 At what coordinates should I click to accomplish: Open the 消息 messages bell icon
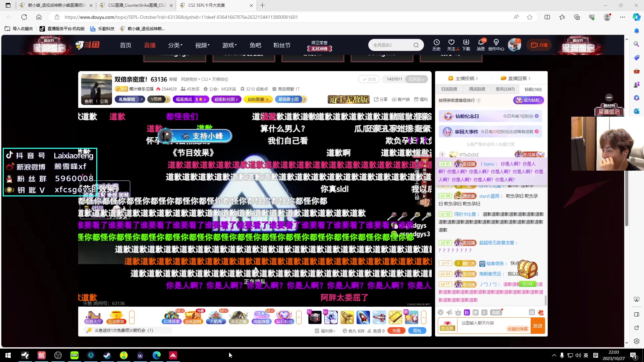click(x=481, y=45)
